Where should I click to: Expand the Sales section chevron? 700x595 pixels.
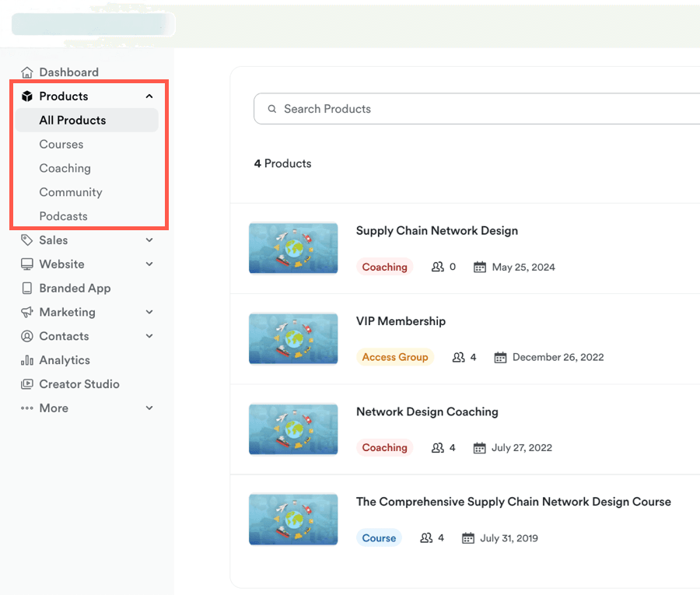[x=149, y=240]
